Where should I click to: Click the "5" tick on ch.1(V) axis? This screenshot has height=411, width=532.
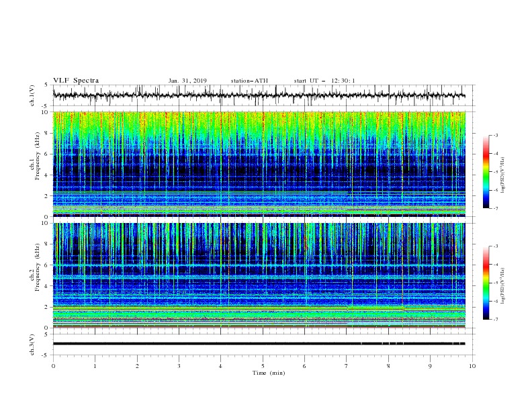coord(47,85)
